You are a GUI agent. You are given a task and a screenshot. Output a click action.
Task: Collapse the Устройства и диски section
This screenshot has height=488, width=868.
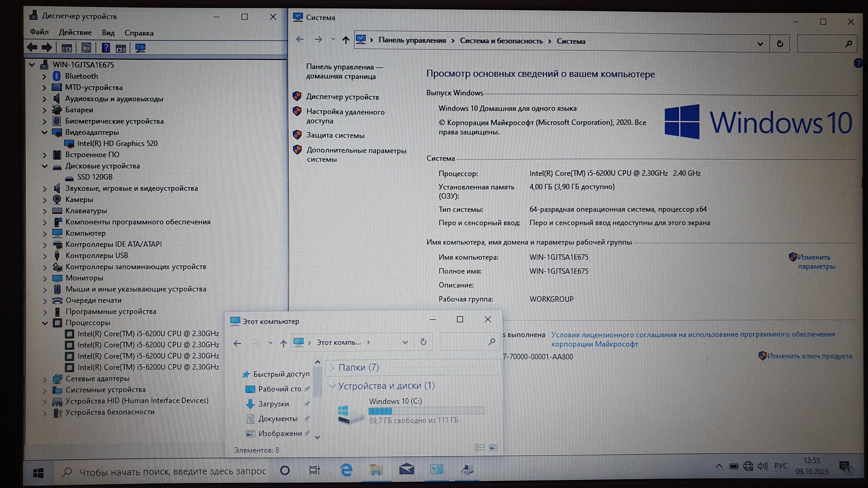click(x=332, y=386)
